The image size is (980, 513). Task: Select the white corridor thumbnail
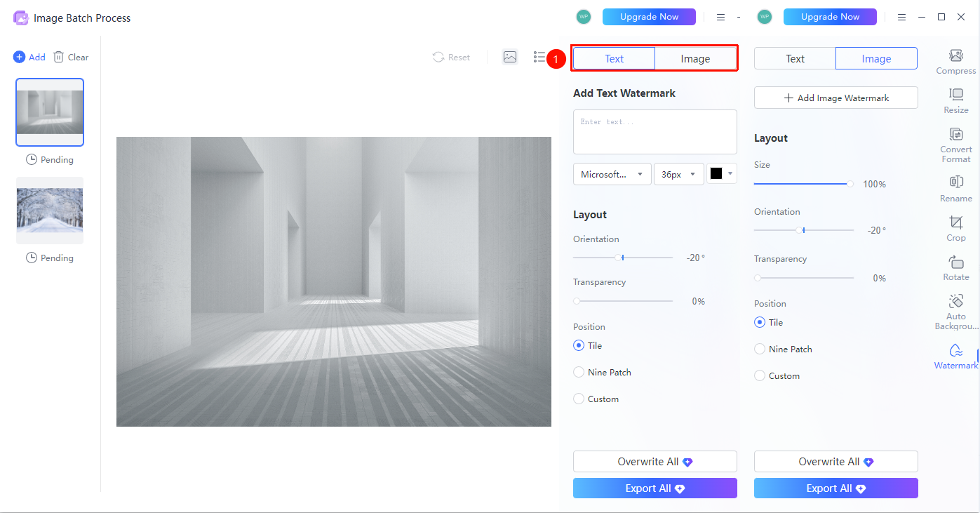[50, 112]
